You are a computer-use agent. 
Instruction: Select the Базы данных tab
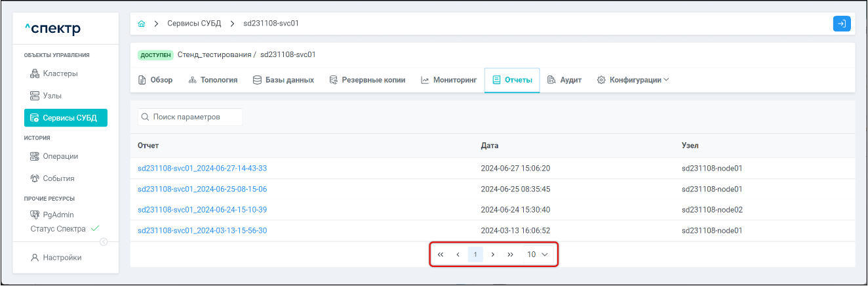click(283, 80)
